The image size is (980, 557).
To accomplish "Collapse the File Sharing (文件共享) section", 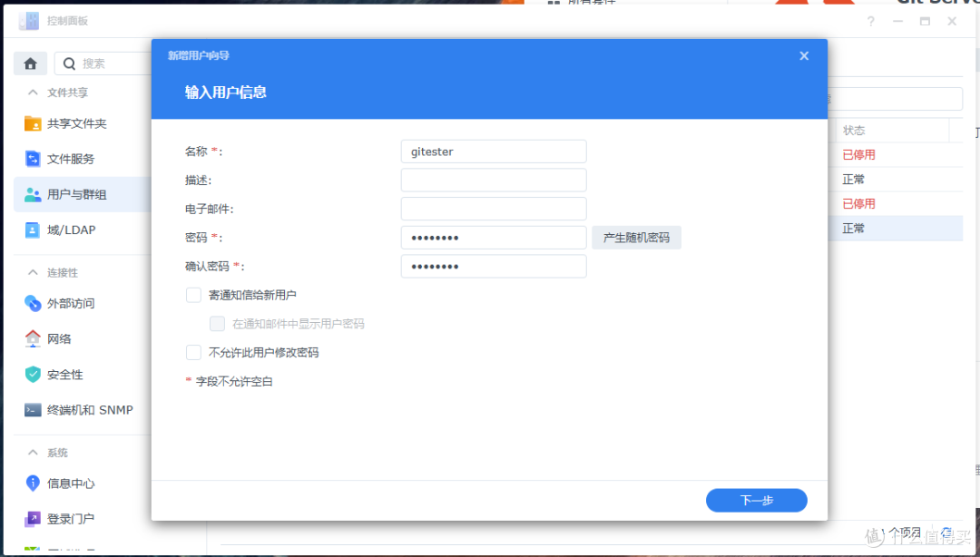I will click(x=33, y=93).
